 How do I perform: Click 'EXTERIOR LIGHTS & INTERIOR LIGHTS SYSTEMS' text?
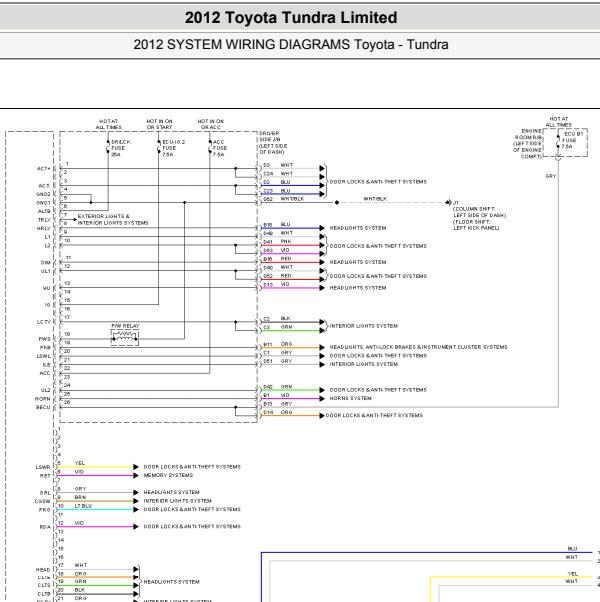tap(113, 220)
